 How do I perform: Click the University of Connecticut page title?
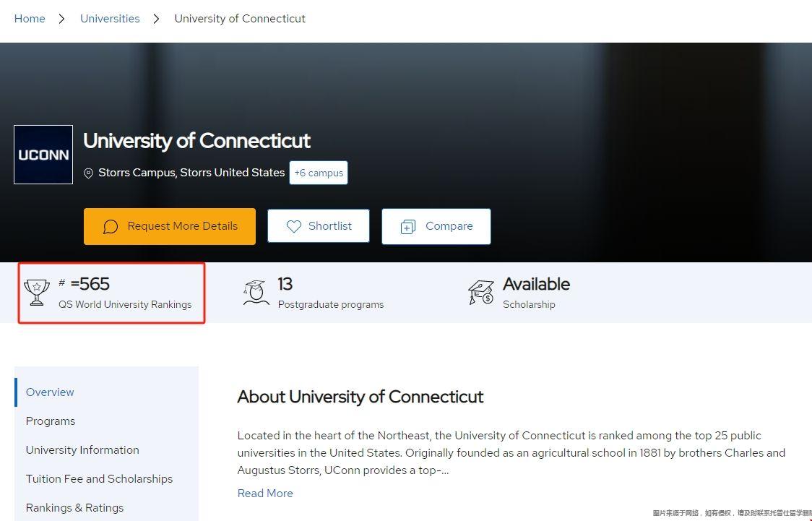(x=196, y=141)
